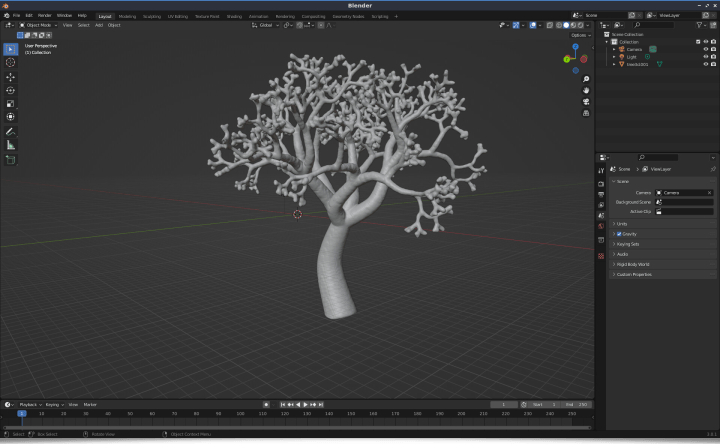Toggle the Gravity checkbox
Screen dimensions: 720x444
pyautogui.click(x=619, y=234)
